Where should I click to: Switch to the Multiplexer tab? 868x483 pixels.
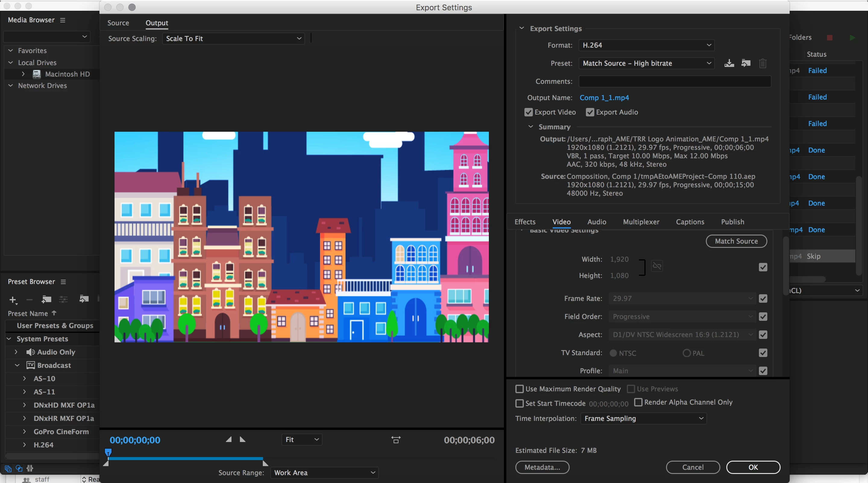[641, 222]
